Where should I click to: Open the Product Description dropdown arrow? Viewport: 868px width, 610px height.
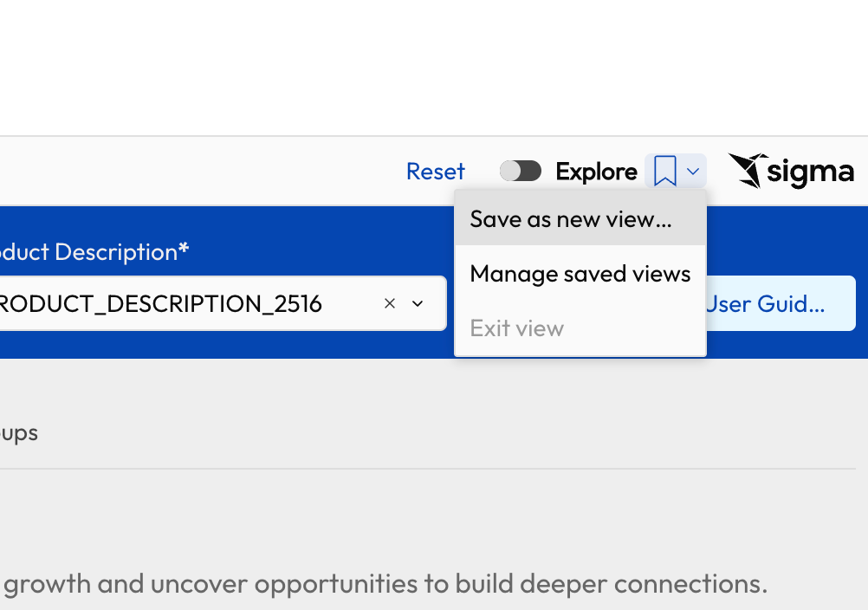418,303
